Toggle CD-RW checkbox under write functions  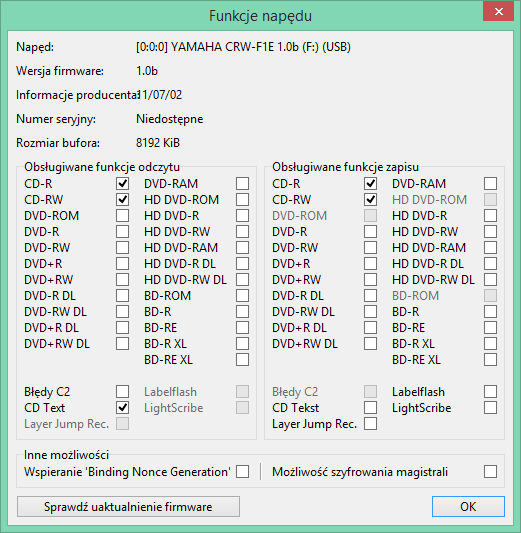coord(370,200)
